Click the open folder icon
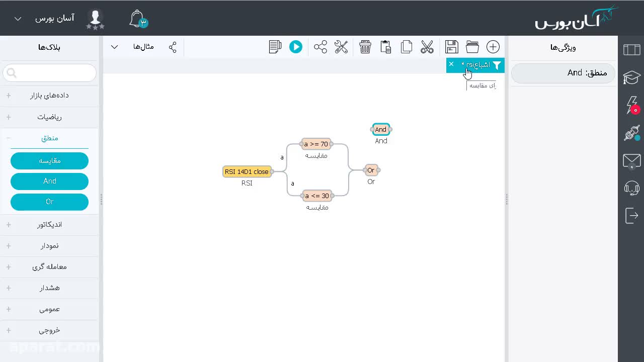The image size is (644, 362). point(472,47)
